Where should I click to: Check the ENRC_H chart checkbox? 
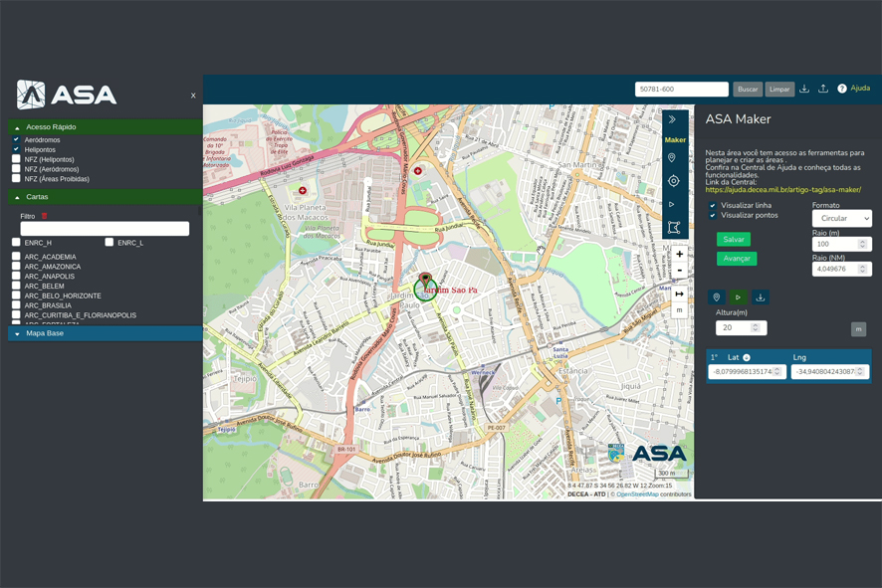[x=16, y=243]
